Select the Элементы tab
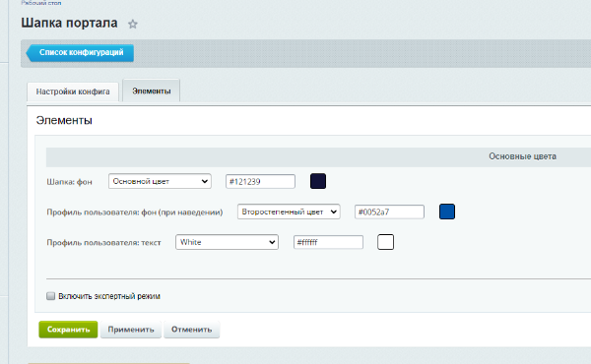This screenshot has width=591, height=364. (151, 91)
